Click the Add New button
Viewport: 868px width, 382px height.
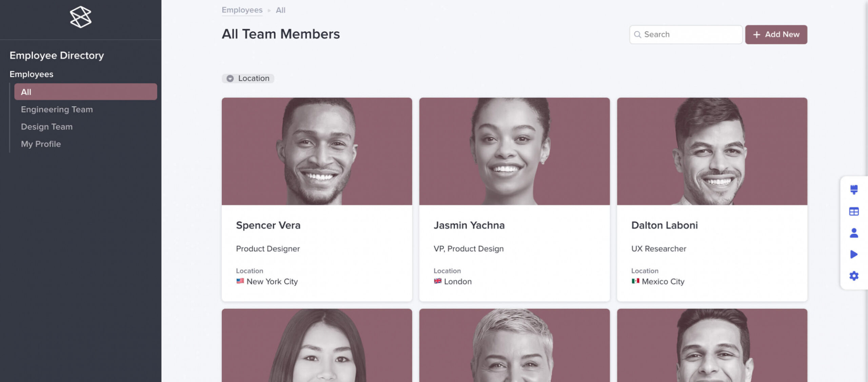[776, 35]
